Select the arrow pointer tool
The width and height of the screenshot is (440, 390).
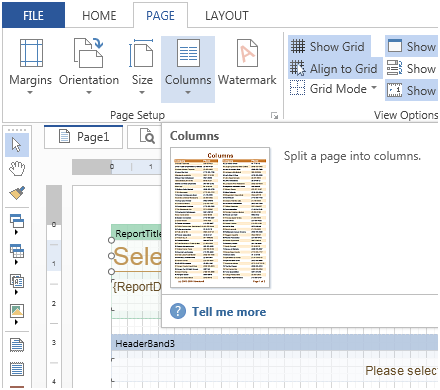click(17, 145)
